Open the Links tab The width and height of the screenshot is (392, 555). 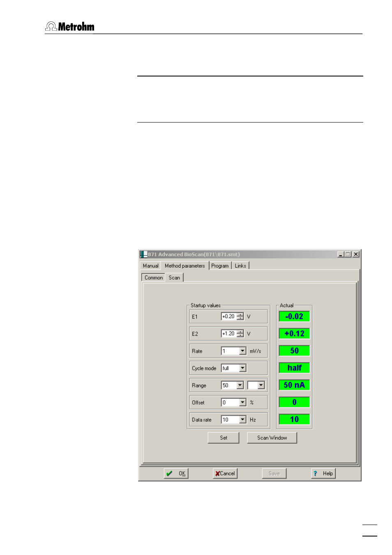(x=240, y=266)
